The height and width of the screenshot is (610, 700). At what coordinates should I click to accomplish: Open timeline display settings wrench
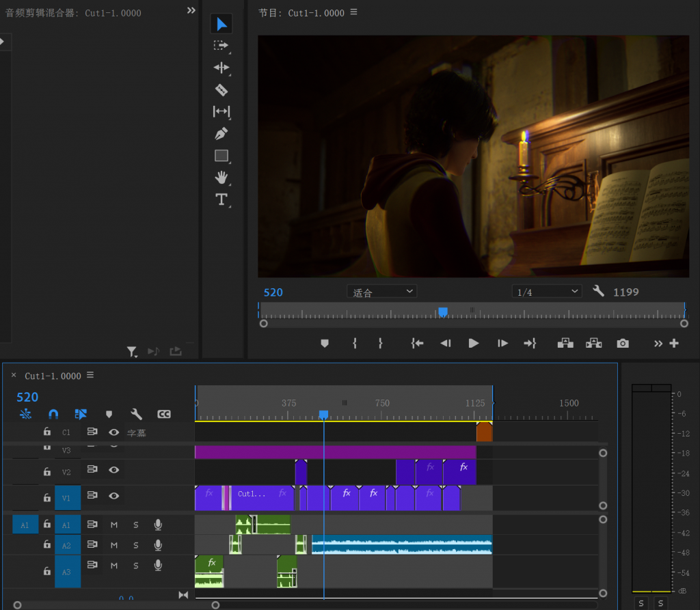tap(136, 414)
